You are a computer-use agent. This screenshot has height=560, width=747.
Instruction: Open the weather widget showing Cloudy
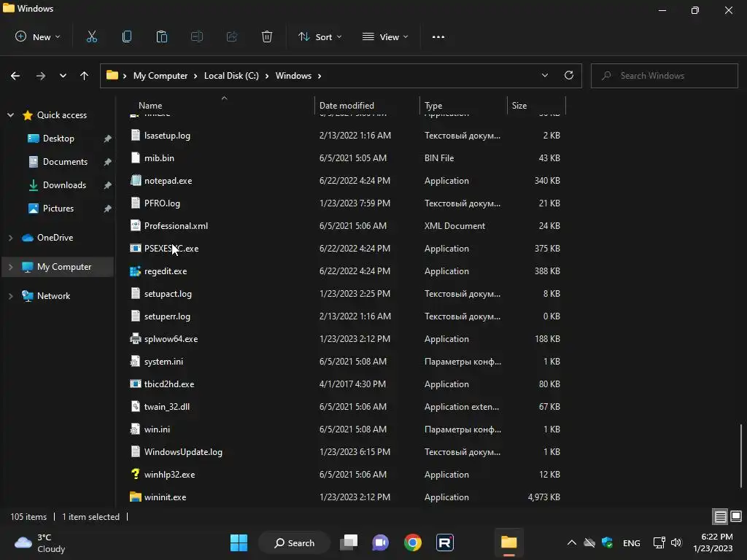40,542
